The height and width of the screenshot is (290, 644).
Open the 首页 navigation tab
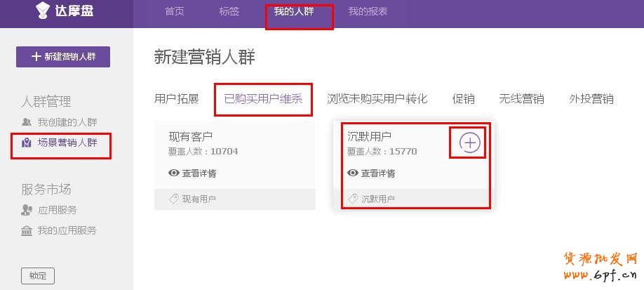tap(175, 11)
